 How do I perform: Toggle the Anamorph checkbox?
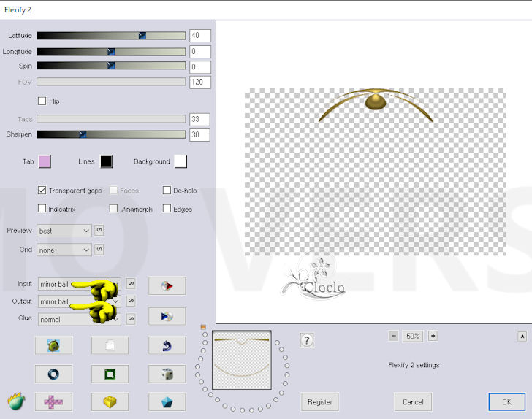114,209
